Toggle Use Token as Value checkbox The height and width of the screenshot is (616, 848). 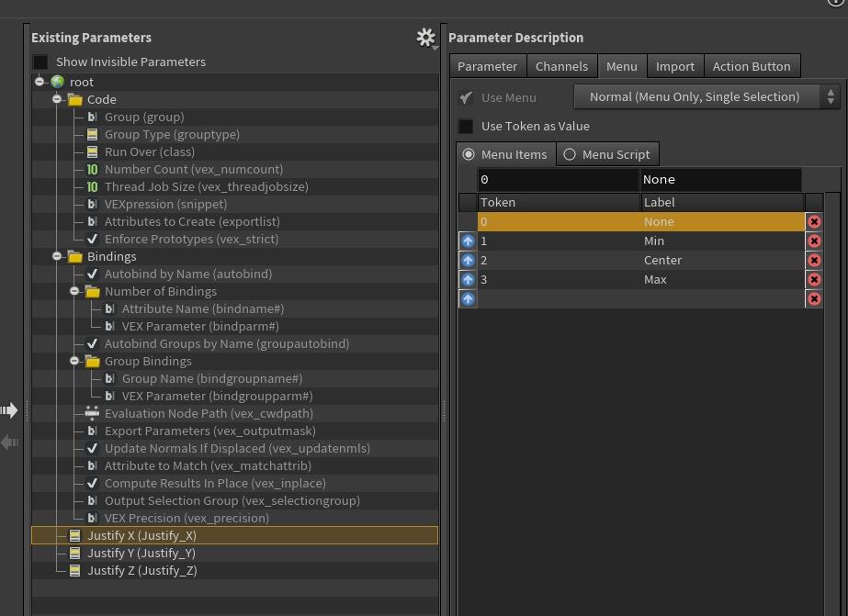pos(466,126)
